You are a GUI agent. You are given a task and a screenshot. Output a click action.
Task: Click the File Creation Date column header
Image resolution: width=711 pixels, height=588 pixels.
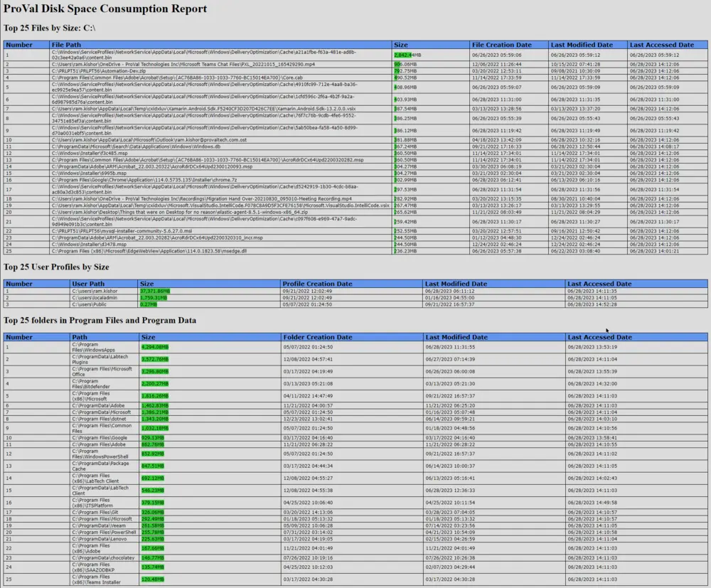click(x=501, y=45)
